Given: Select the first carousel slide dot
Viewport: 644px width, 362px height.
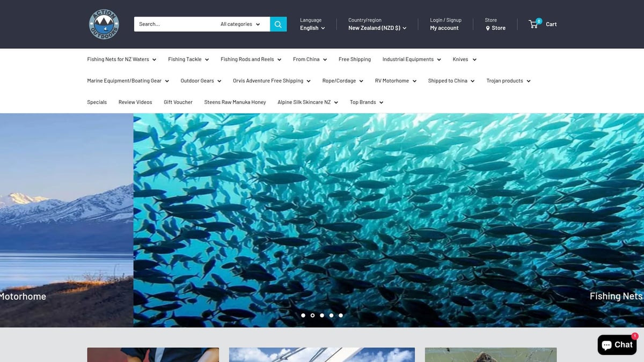Looking at the screenshot, I should pos(303,315).
